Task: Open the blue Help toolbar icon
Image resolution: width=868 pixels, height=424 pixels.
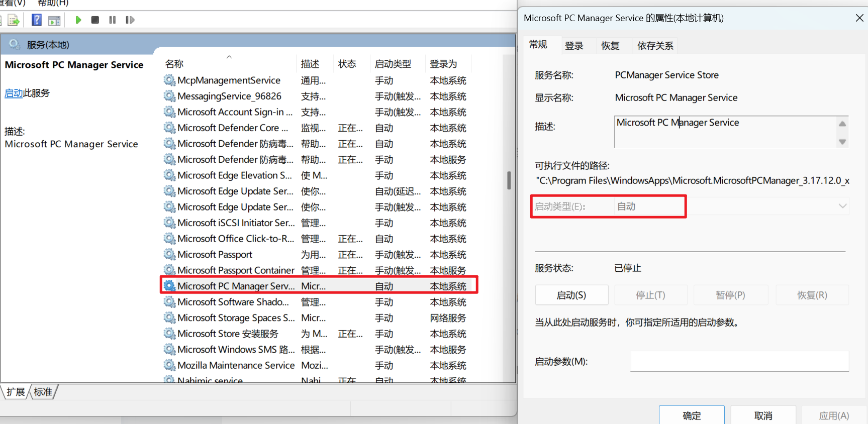Action: [37, 20]
